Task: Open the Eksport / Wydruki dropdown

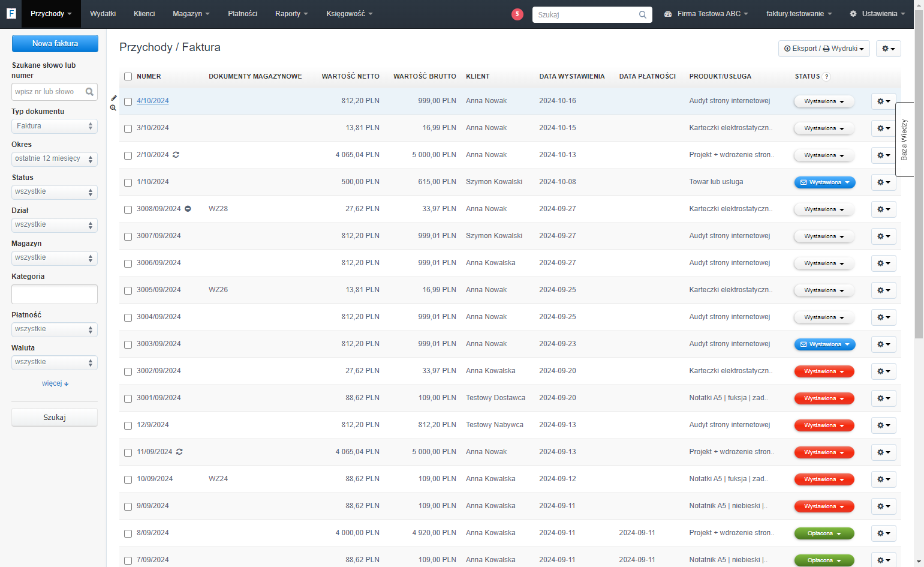Action: click(x=824, y=49)
